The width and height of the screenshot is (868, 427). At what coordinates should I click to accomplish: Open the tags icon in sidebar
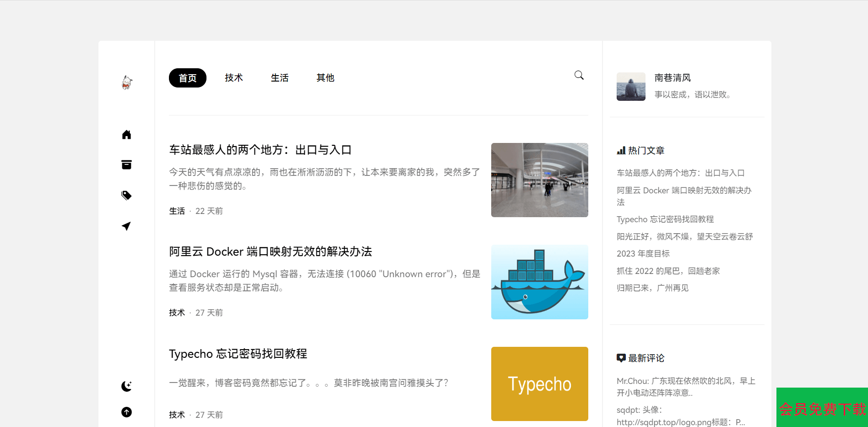(127, 196)
